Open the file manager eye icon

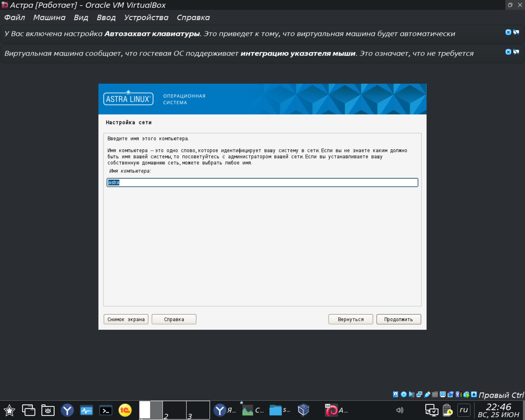48,410
